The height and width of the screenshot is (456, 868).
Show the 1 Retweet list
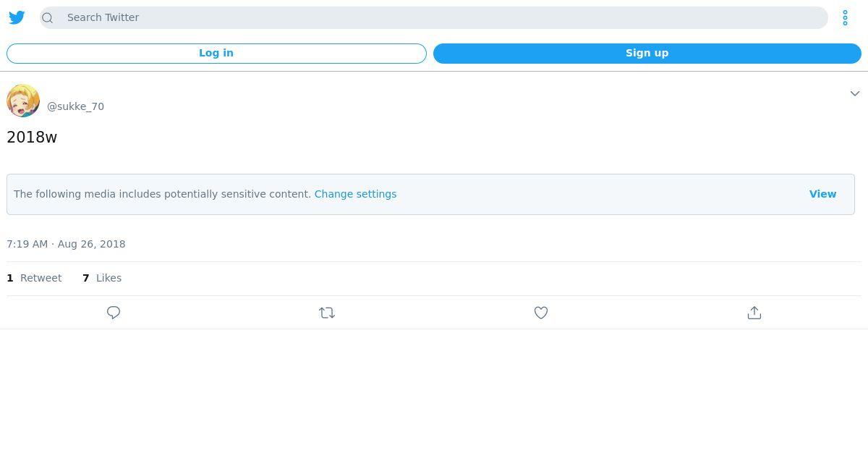(x=34, y=278)
